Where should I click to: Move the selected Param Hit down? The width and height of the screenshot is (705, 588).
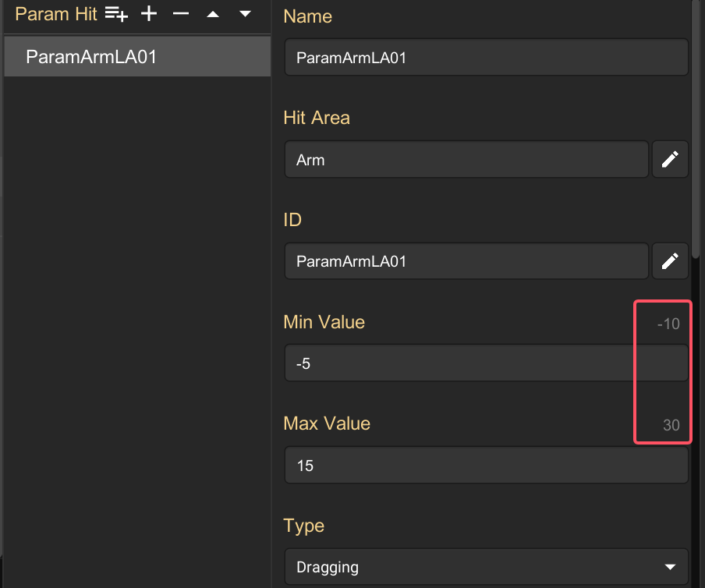[245, 14]
